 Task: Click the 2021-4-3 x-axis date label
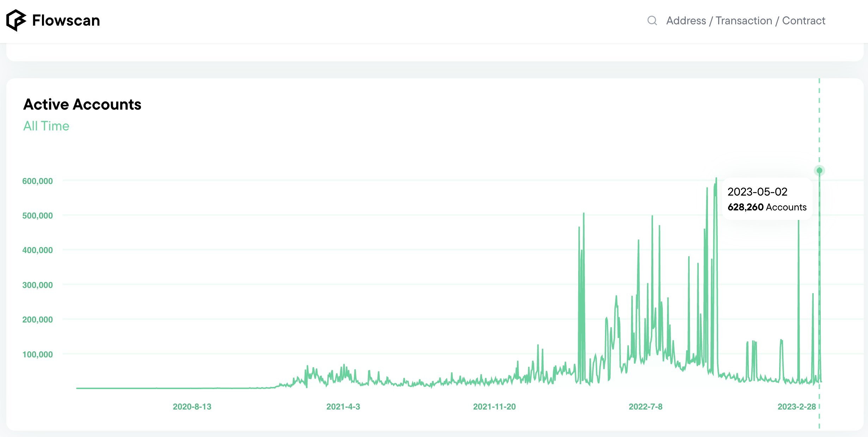point(343,406)
